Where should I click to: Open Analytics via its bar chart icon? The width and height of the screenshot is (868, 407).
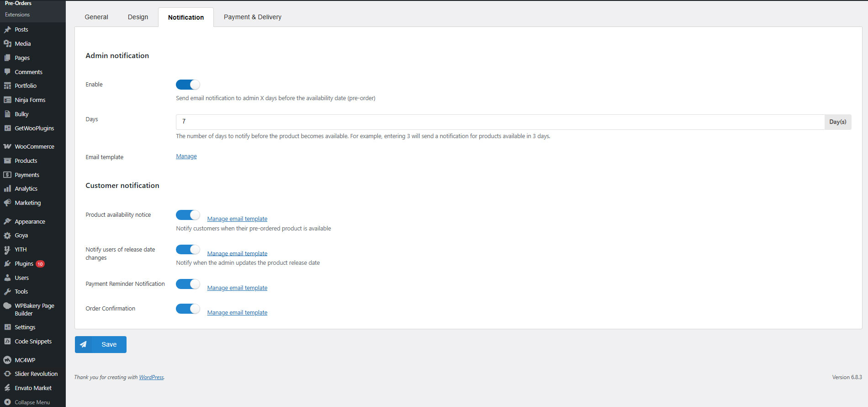coord(7,188)
